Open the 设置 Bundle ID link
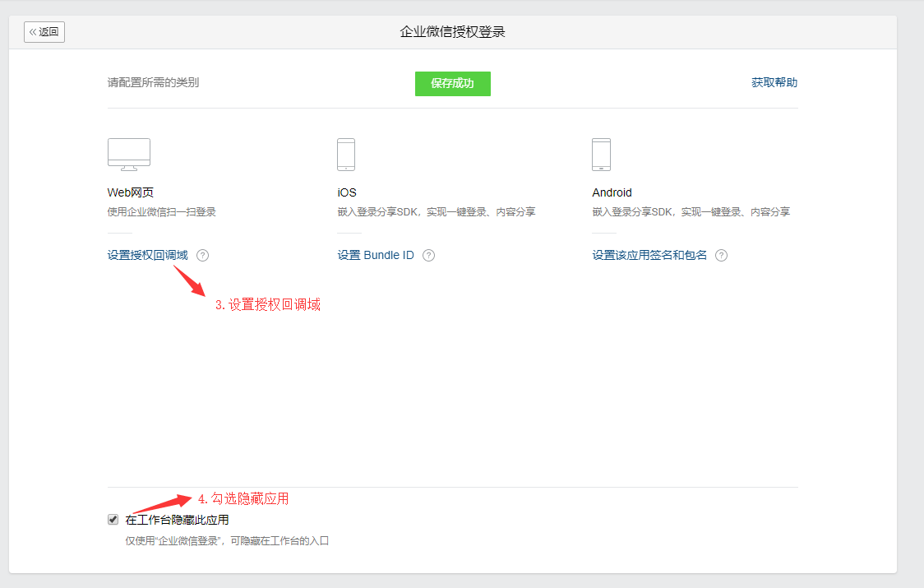Image resolution: width=924 pixels, height=588 pixels. pyautogui.click(x=376, y=255)
